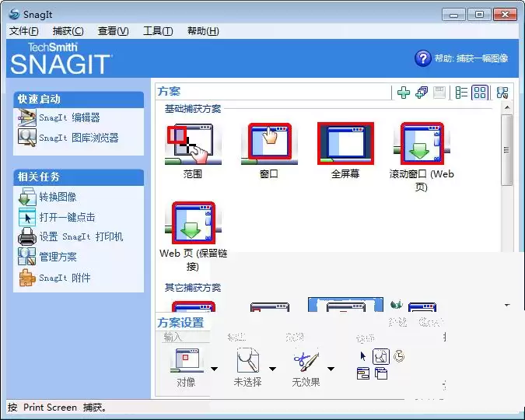The width and height of the screenshot is (525, 420).
Task: Select the 范围 region capture profile
Action: click(x=193, y=151)
